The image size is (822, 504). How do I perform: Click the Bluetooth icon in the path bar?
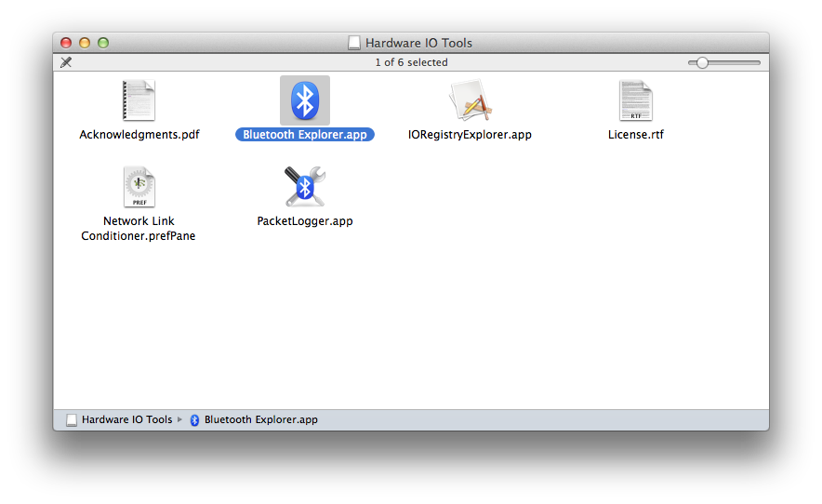click(194, 420)
